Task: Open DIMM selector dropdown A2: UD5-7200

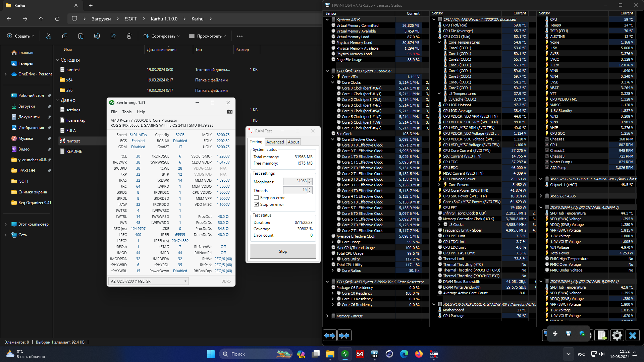Action: coord(149,281)
